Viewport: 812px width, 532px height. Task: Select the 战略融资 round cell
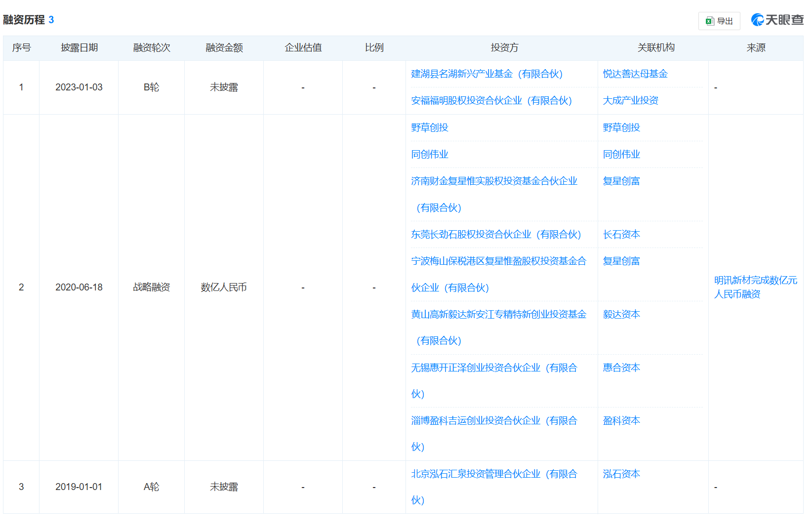click(x=151, y=287)
